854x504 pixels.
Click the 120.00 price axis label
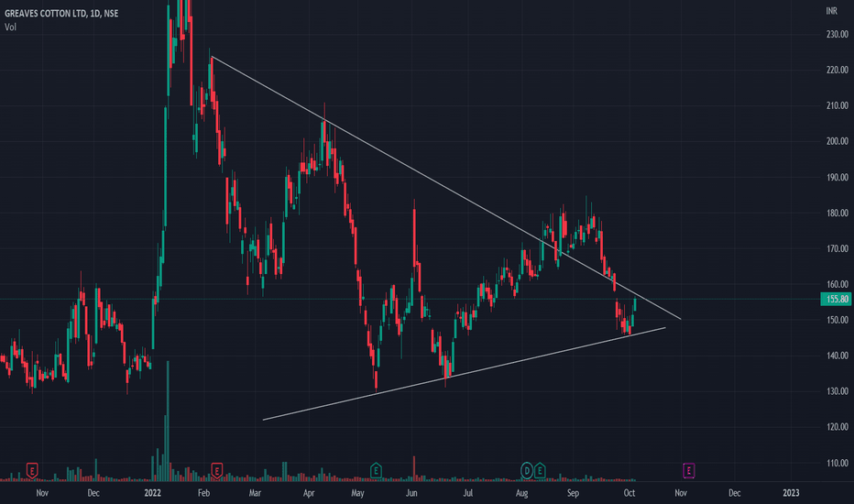tap(838, 427)
